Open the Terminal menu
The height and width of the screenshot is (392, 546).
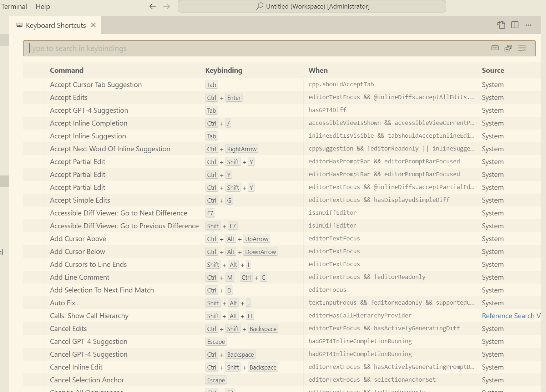click(14, 6)
